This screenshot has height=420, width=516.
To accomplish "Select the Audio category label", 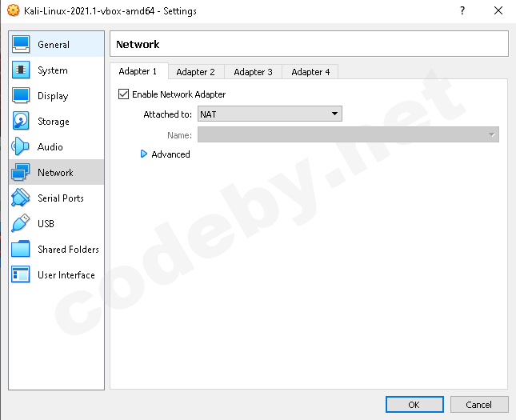I will pyautogui.click(x=50, y=147).
